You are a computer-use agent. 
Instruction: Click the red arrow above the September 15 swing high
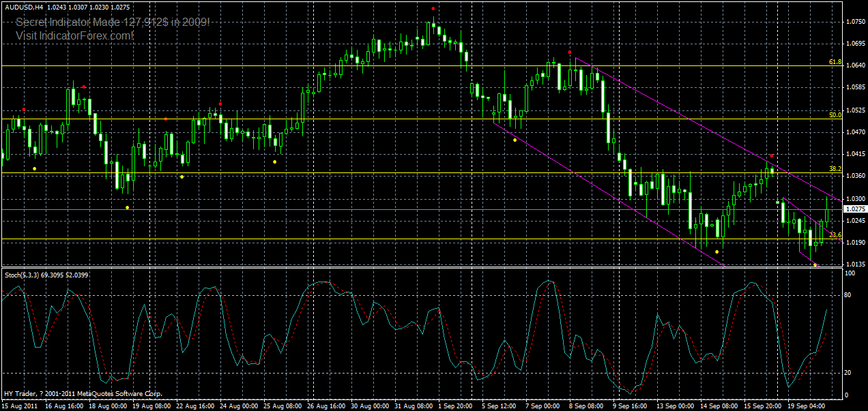(x=771, y=155)
